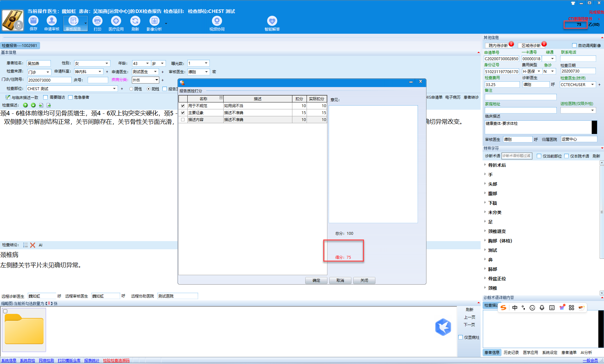604x364 pixels.
Task: Open 医疗应用 from the toolbar
Action: 116,21
